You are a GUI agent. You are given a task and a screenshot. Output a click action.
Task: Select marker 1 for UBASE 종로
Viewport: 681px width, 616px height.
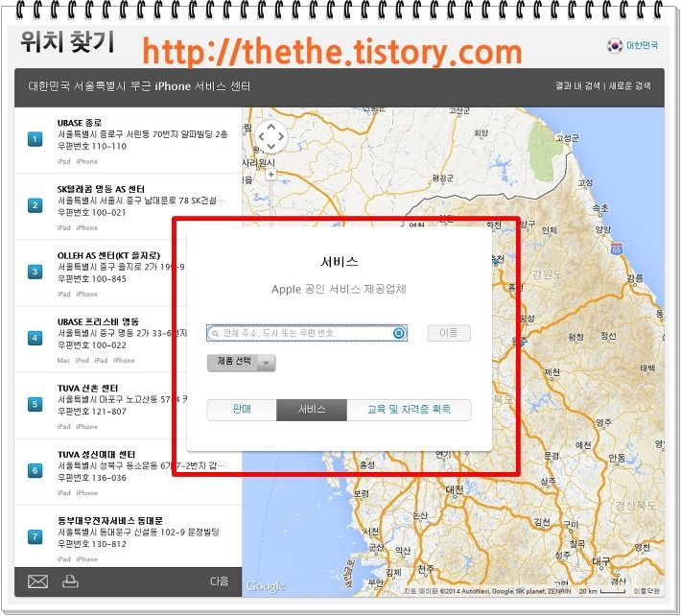pos(35,139)
